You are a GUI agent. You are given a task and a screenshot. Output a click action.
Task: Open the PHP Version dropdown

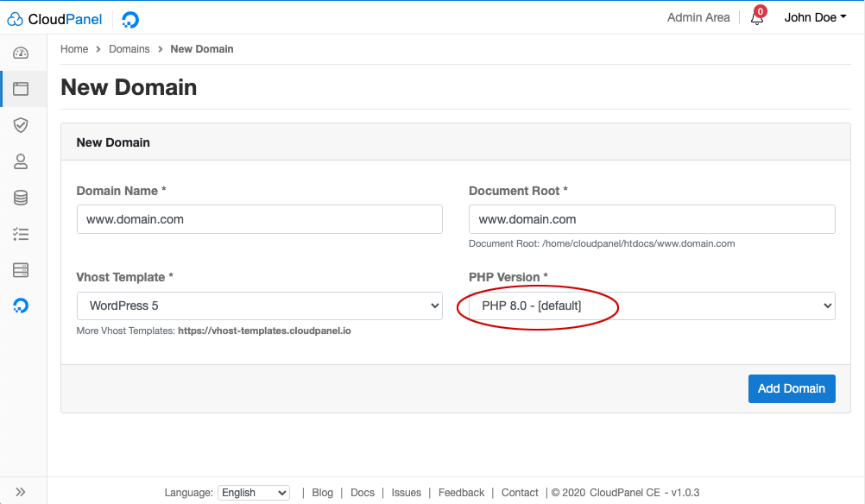(652, 306)
